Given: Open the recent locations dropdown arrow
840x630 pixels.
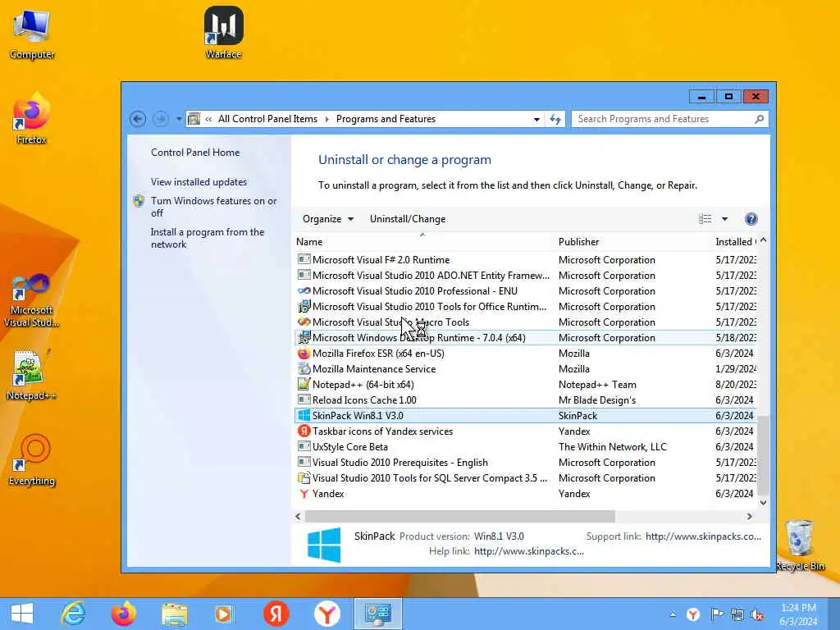Looking at the screenshot, I should [179, 119].
